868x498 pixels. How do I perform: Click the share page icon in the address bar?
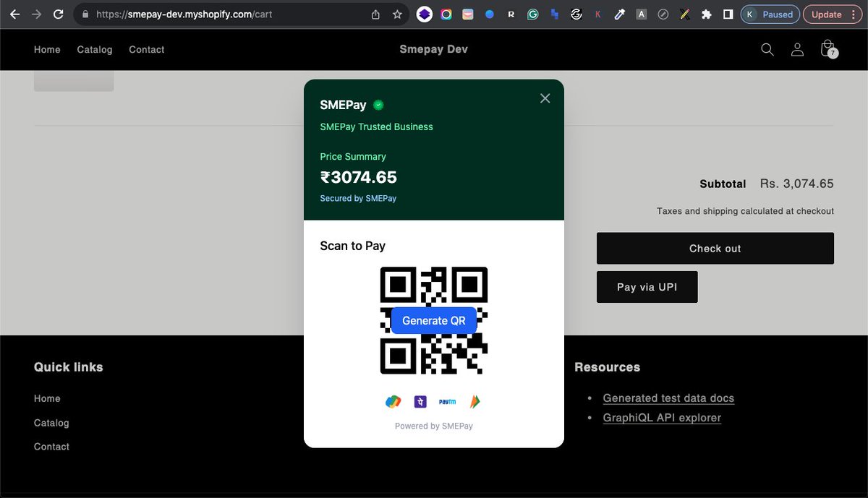[375, 14]
